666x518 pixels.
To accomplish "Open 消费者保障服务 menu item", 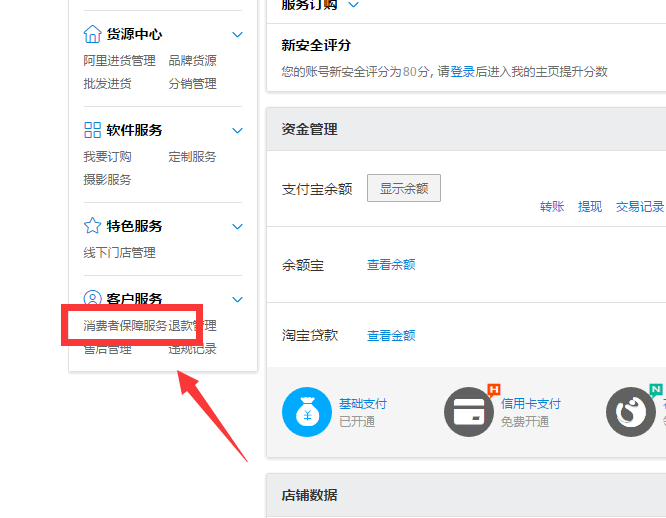I will click(x=125, y=326).
